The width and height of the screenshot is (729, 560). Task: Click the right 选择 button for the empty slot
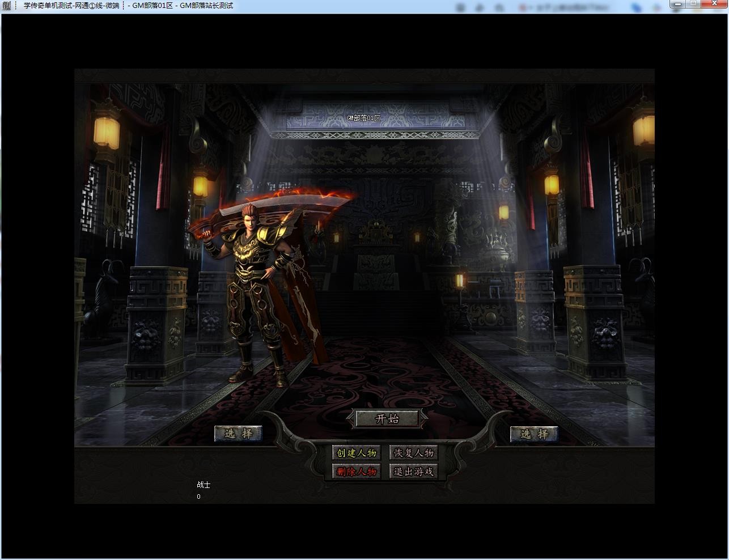(534, 434)
